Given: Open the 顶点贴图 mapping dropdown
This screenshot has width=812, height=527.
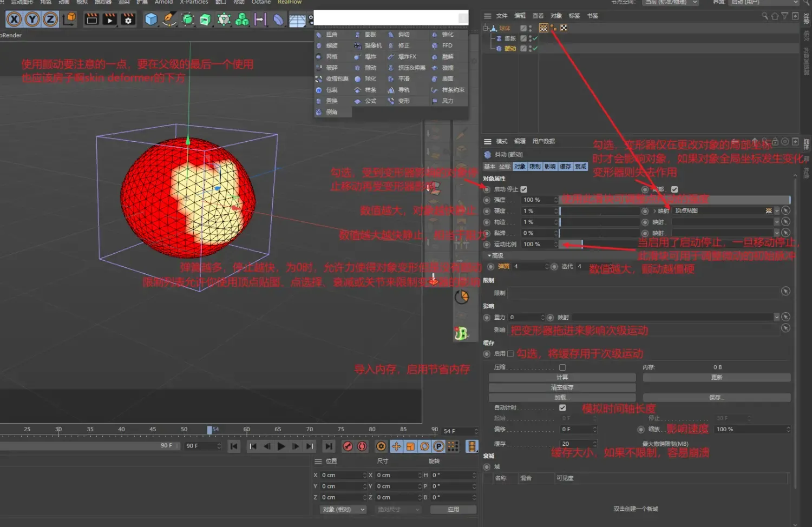Looking at the screenshot, I should 778,210.
